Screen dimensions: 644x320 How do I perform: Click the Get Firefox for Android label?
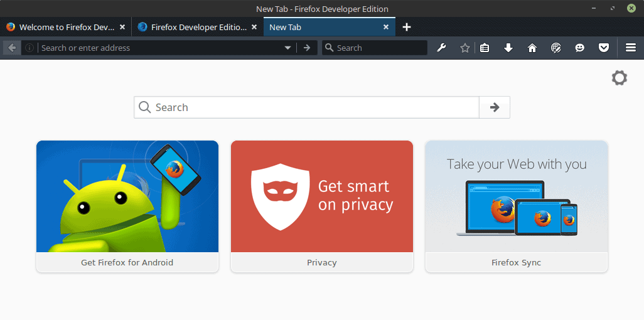pyautogui.click(x=127, y=262)
